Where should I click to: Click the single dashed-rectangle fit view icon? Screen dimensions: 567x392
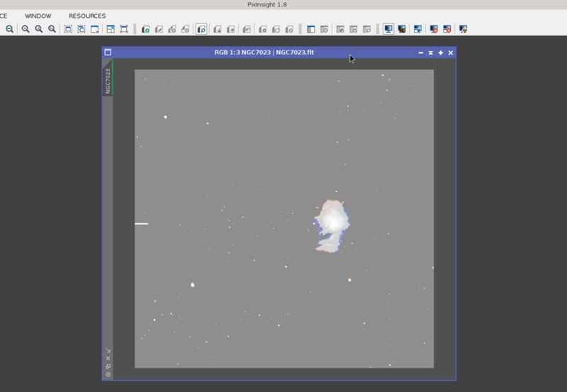coord(68,29)
